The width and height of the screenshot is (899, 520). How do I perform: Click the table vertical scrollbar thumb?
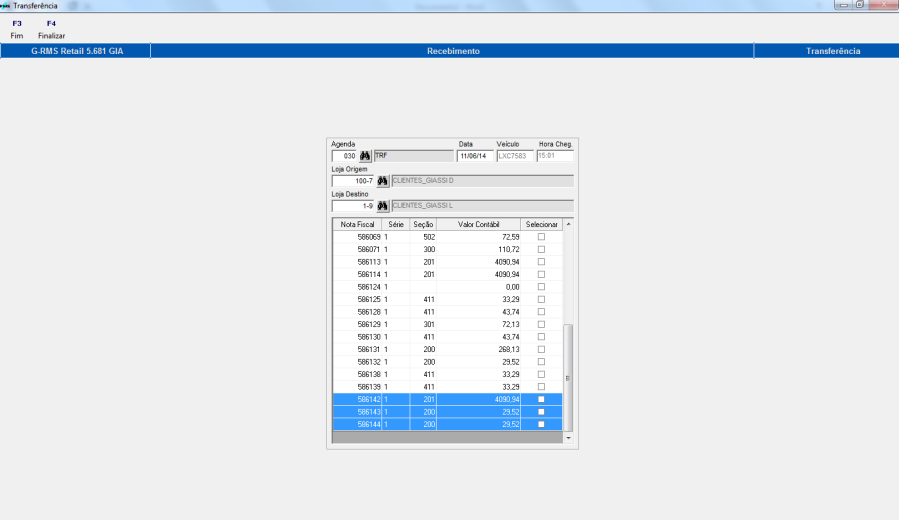point(568,378)
